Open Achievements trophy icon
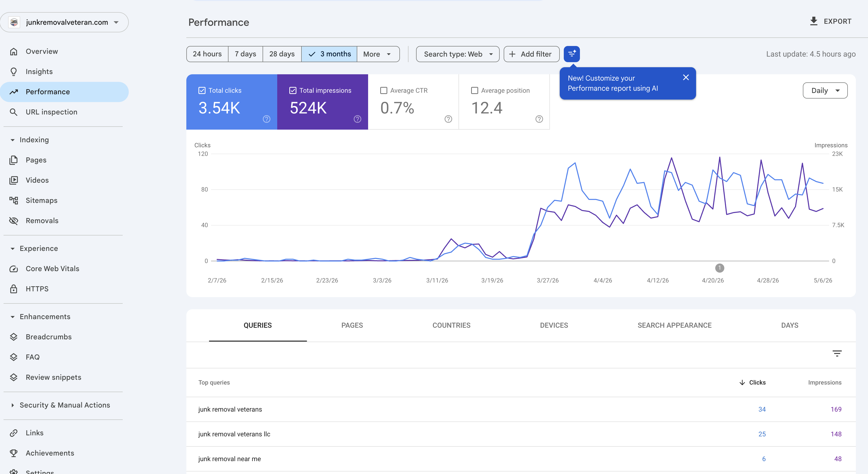The height and width of the screenshot is (474, 868). [13, 453]
